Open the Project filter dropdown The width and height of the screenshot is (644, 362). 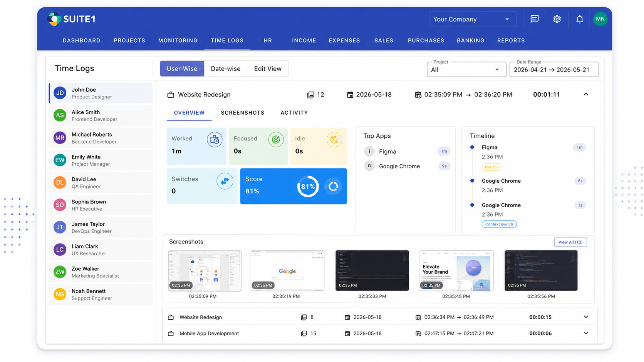point(466,70)
